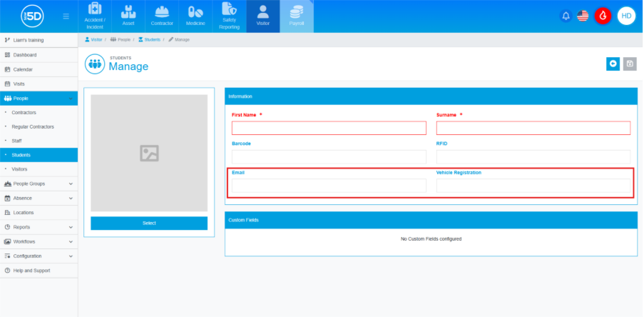Click the Select photo button
Image resolution: width=644 pixels, height=317 pixels.
[x=149, y=223]
